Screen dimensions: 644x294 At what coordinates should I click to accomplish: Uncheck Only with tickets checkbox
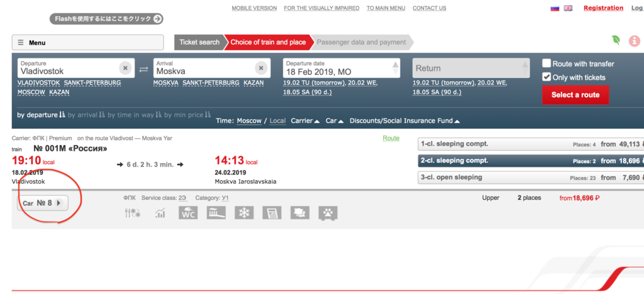[x=547, y=77]
